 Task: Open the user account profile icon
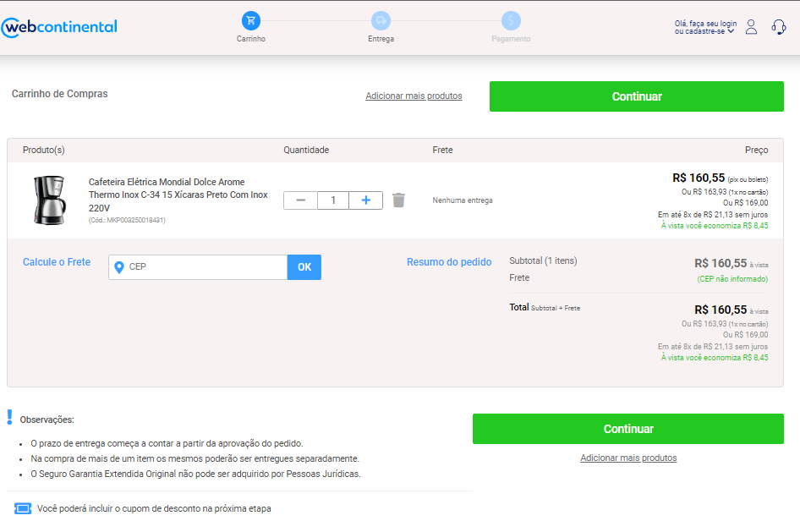pos(751,27)
